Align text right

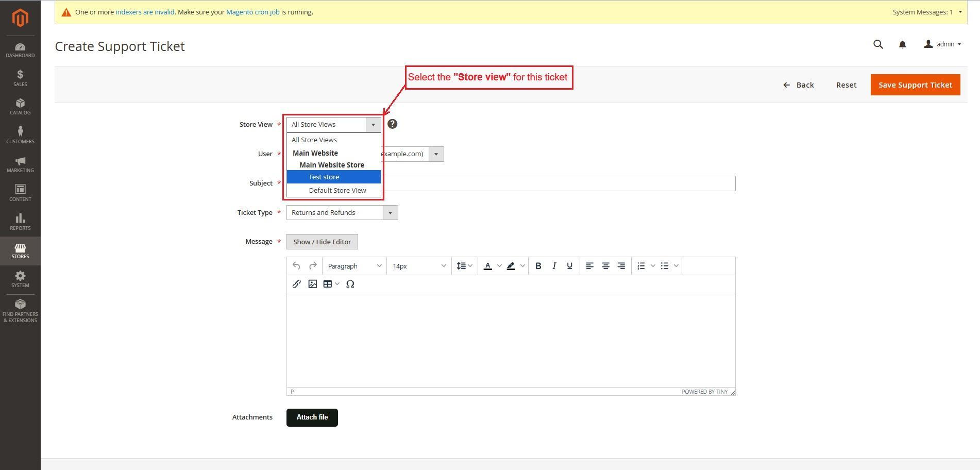point(621,266)
